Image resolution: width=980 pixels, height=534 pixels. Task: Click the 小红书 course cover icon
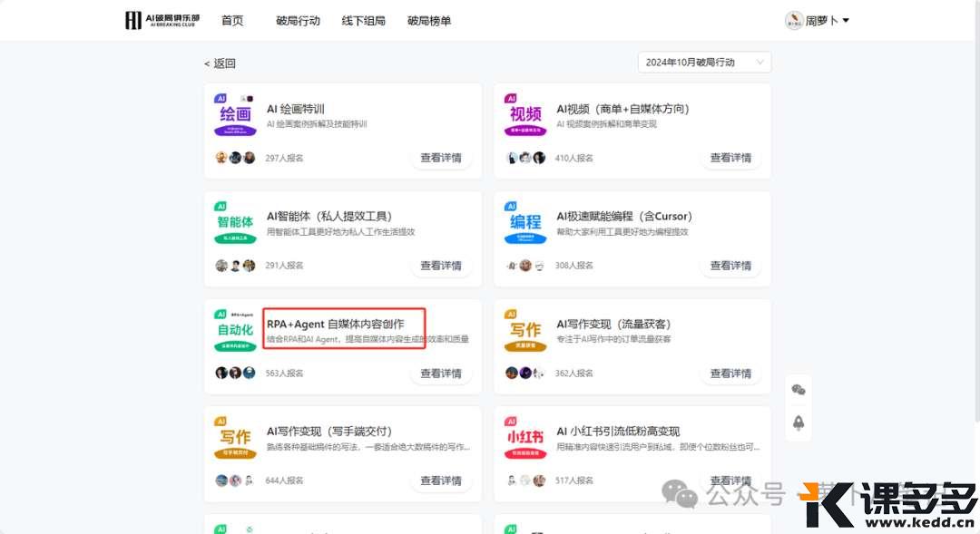tap(525, 439)
